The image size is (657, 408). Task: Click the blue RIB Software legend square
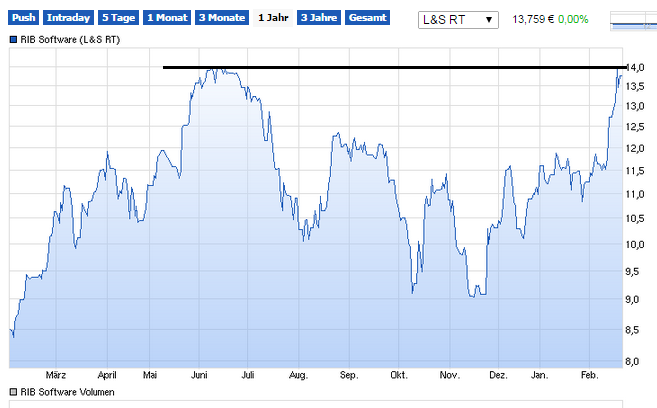13,40
